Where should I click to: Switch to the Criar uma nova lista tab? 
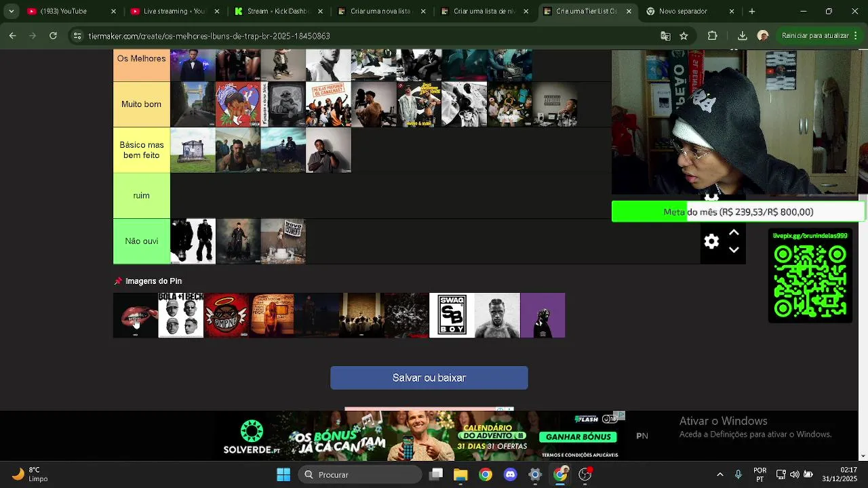(x=381, y=11)
